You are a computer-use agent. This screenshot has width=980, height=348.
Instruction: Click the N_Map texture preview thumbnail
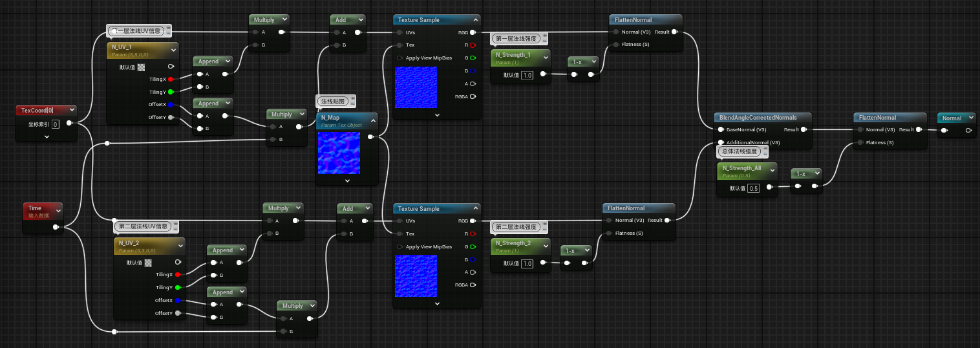339,153
